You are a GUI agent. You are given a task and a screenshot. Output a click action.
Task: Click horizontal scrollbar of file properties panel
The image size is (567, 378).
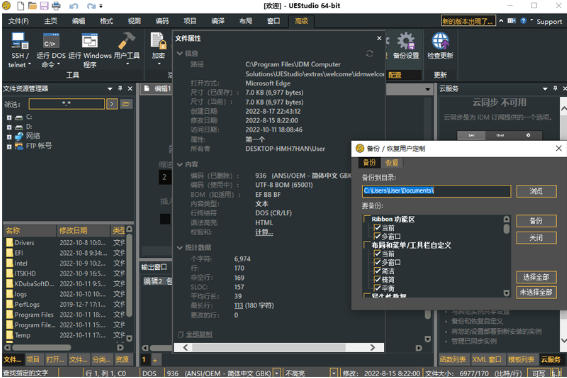278,348
